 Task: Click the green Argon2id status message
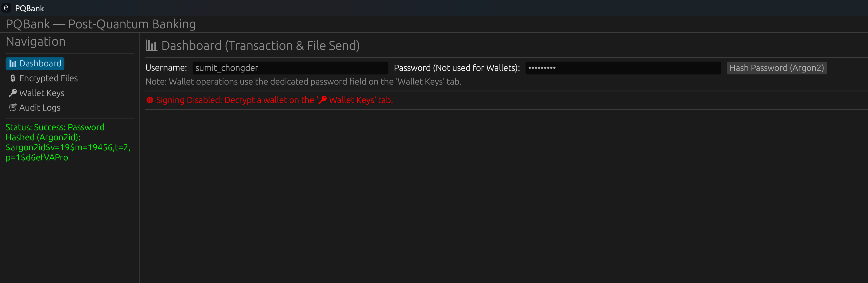(67, 142)
